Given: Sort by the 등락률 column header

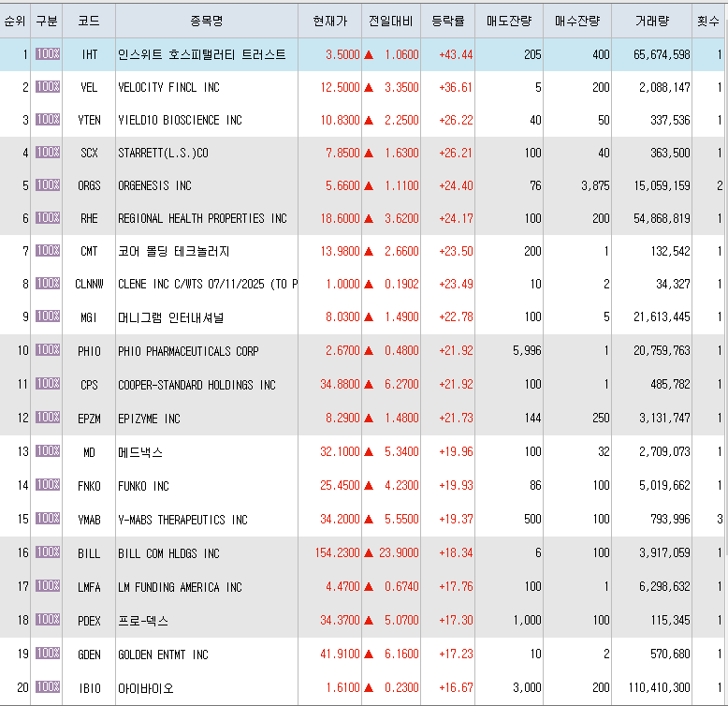Looking at the screenshot, I should coord(447,21).
